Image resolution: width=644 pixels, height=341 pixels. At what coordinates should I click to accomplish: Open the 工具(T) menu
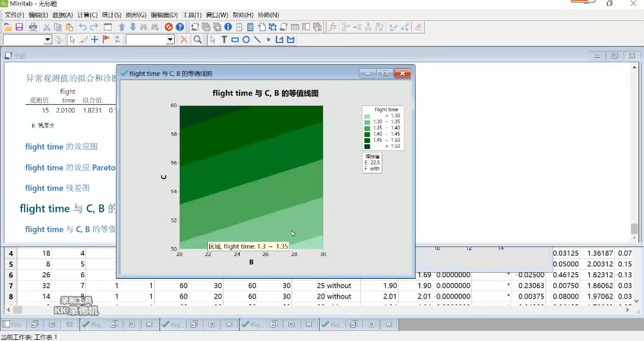tap(192, 15)
